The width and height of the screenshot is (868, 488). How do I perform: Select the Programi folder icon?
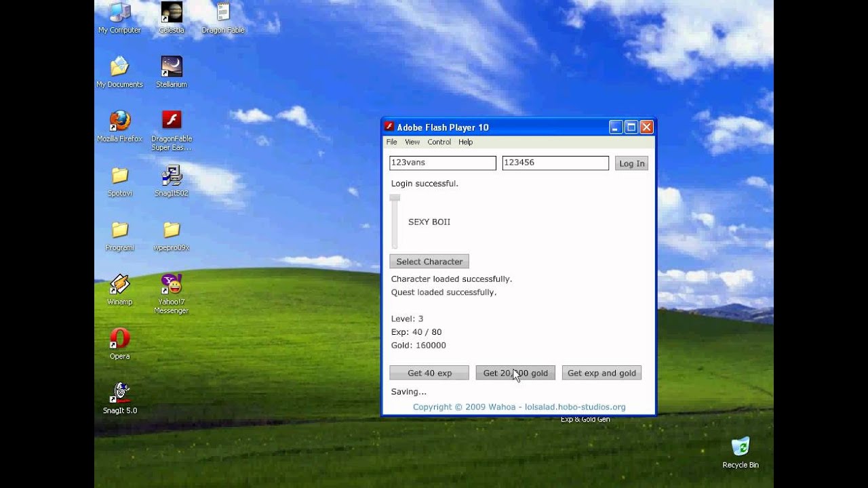[x=119, y=230]
